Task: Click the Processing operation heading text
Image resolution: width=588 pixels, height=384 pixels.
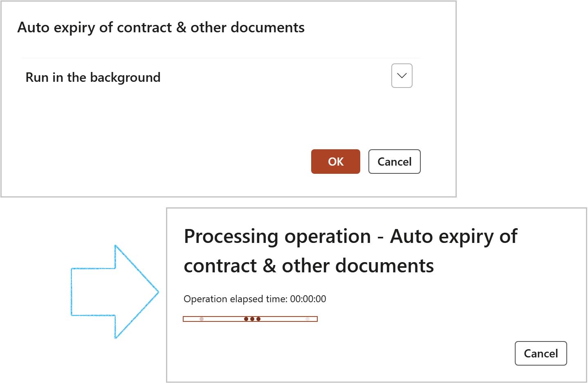Action: click(350, 251)
